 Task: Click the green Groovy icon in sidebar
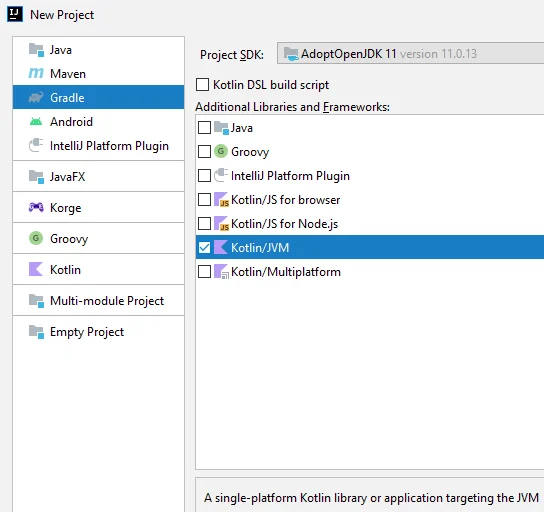[x=36, y=238]
